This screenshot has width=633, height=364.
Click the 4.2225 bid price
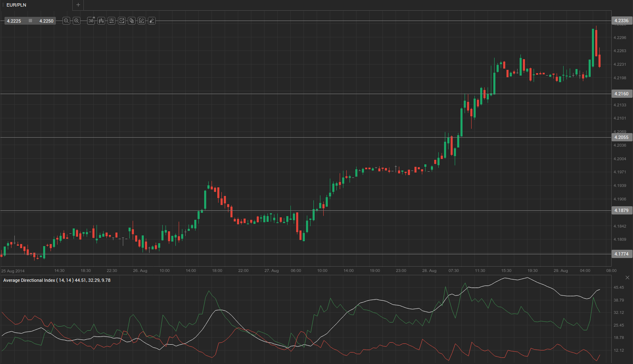tap(14, 21)
